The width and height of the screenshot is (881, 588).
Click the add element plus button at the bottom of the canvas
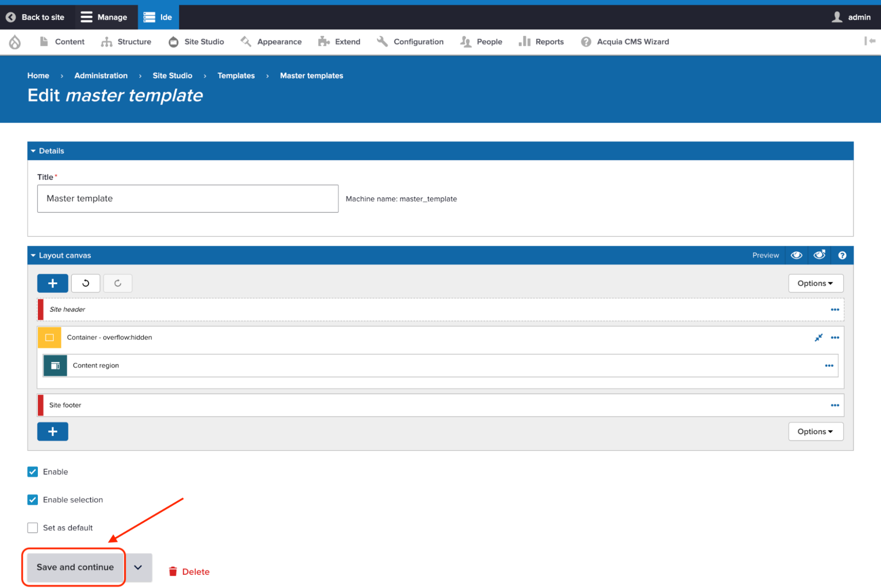point(52,432)
